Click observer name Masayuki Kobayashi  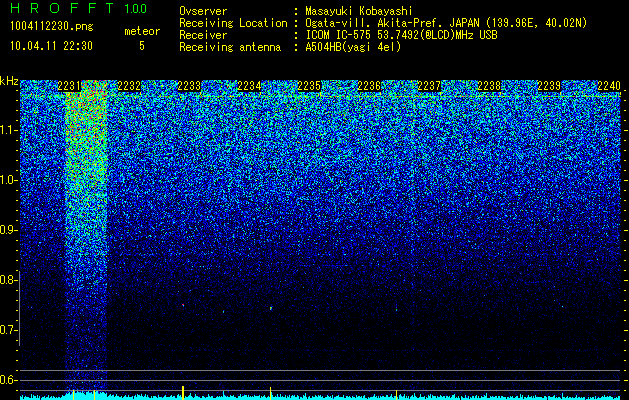coord(359,11)
